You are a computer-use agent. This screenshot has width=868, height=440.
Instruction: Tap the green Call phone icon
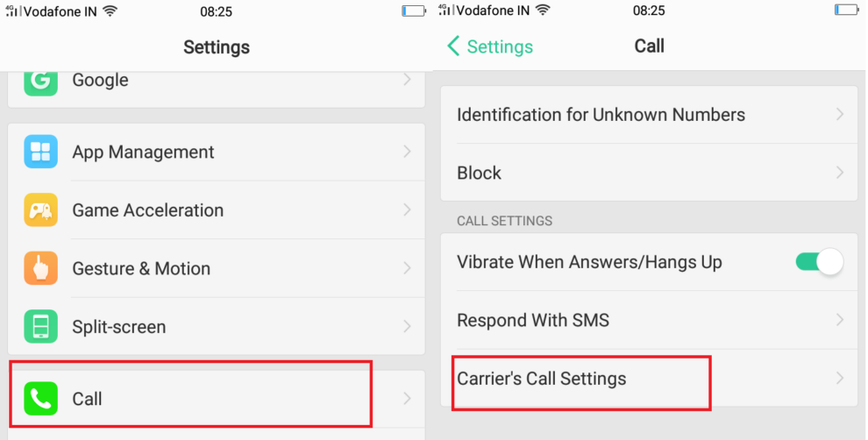[40, 399]
